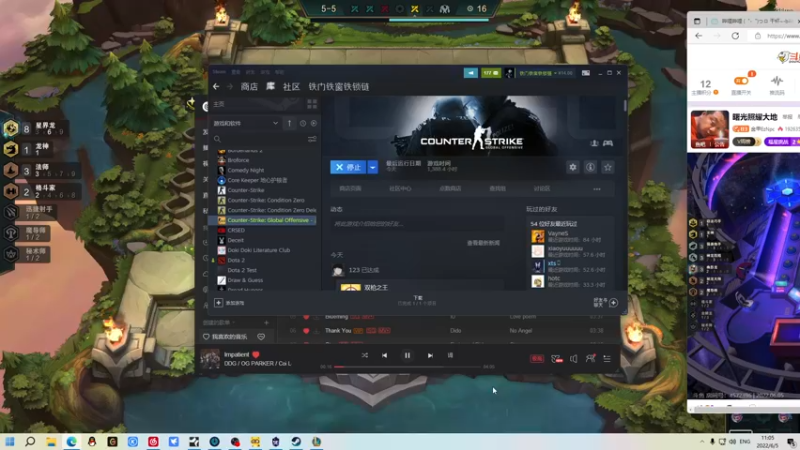Image resolution: width=800 pixels, height=450 pixels.
Task: Select Counter-Strike: Condition Zero entry
Action: click(265, 200)
